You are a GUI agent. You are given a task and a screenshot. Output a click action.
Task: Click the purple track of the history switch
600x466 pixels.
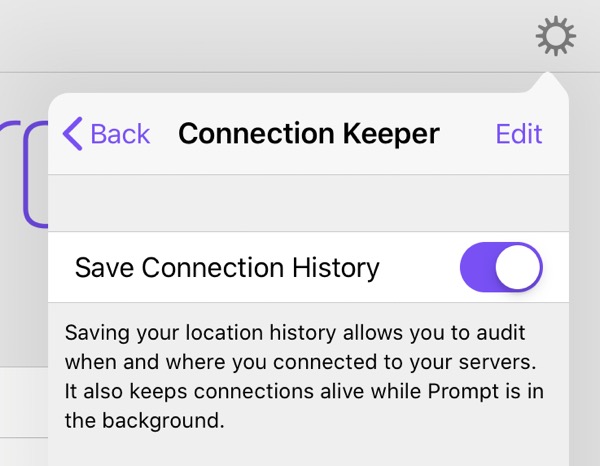[x=478, y=267]
